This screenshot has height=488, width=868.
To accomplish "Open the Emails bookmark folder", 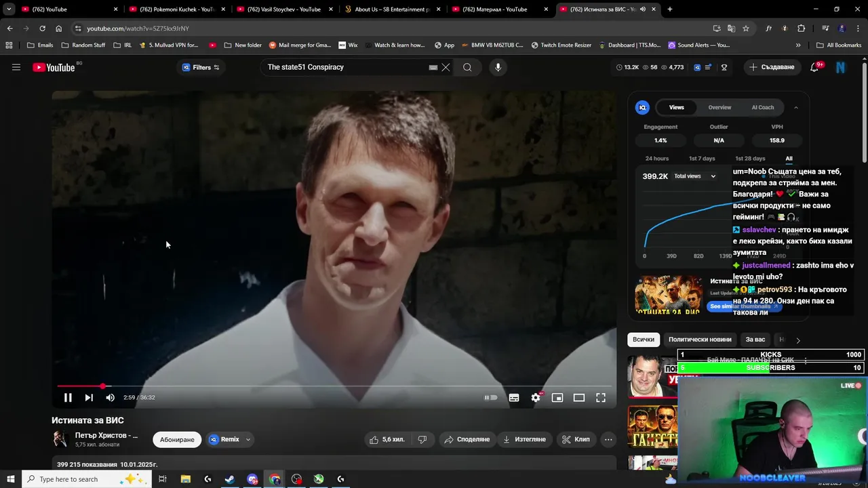I will (40, 45).
